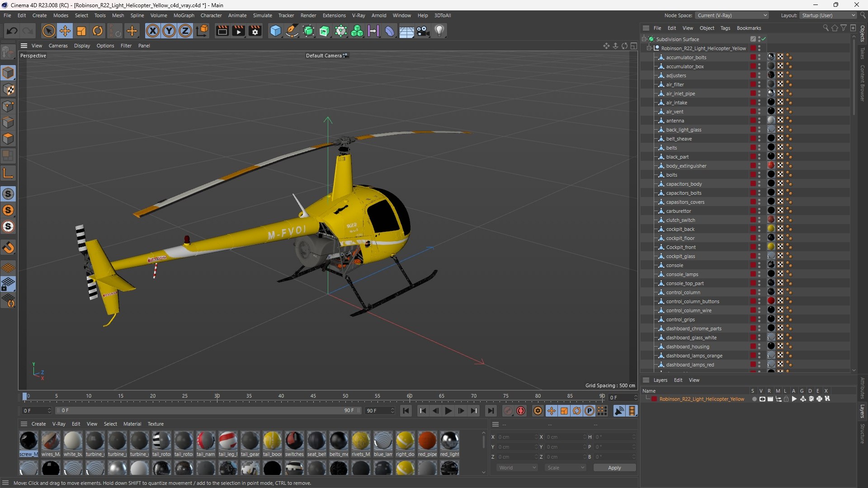Add a Floor scene object
The image size is (868, 488).
pyautogui.click(x=406, y=31)
